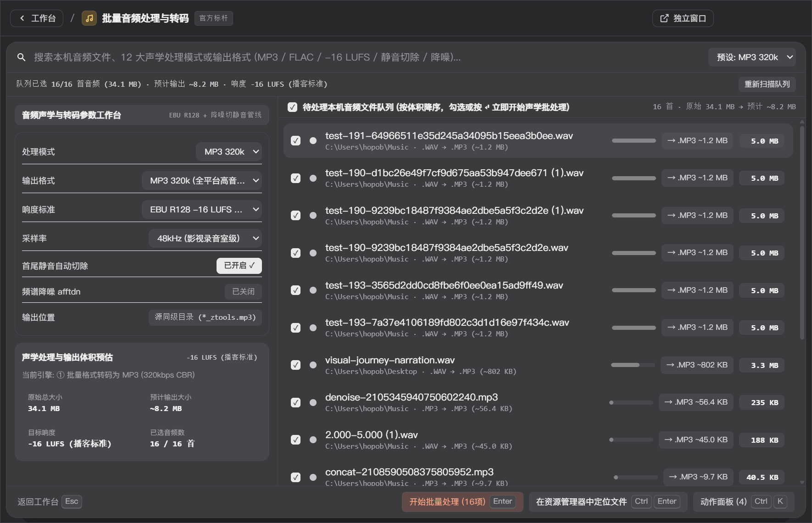Screen dimensions: 812x523
Task: Select test-190-9239bc18487f9384ae2dbe5a5f3c2d2e (1).wav row
Action: 538,216
